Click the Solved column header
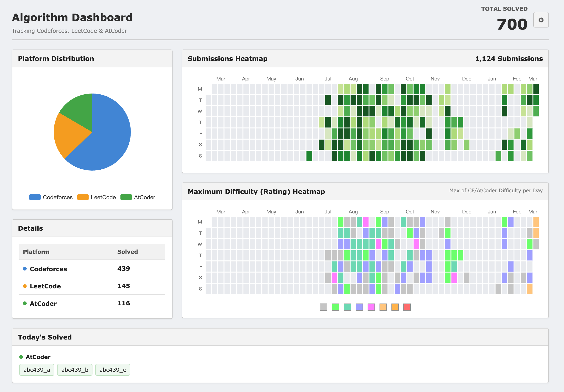The image size is (564, 392). [x=128, y=252]
